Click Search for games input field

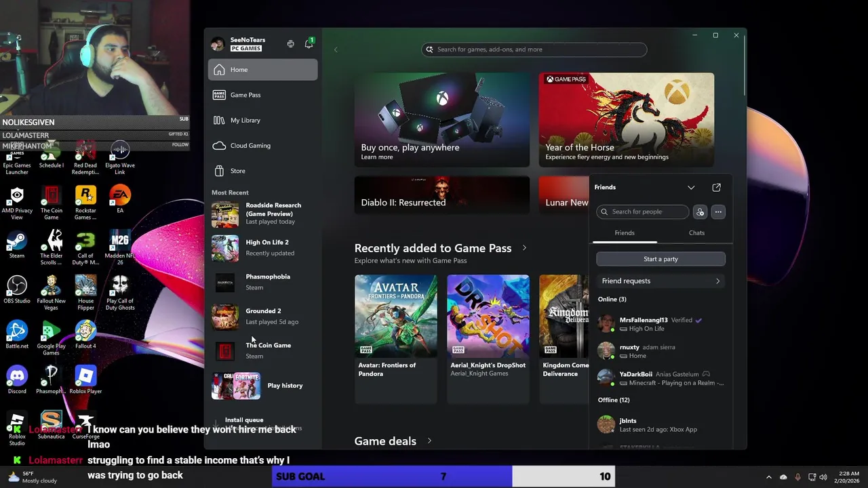click(534, 49)
